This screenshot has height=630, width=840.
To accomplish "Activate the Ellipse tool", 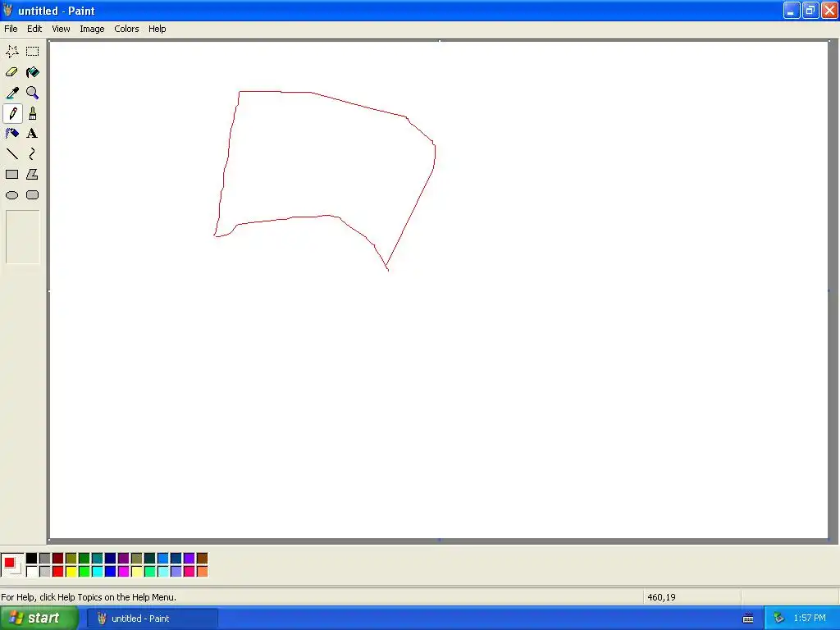I will pyautogui.click(x=11, y=195).
